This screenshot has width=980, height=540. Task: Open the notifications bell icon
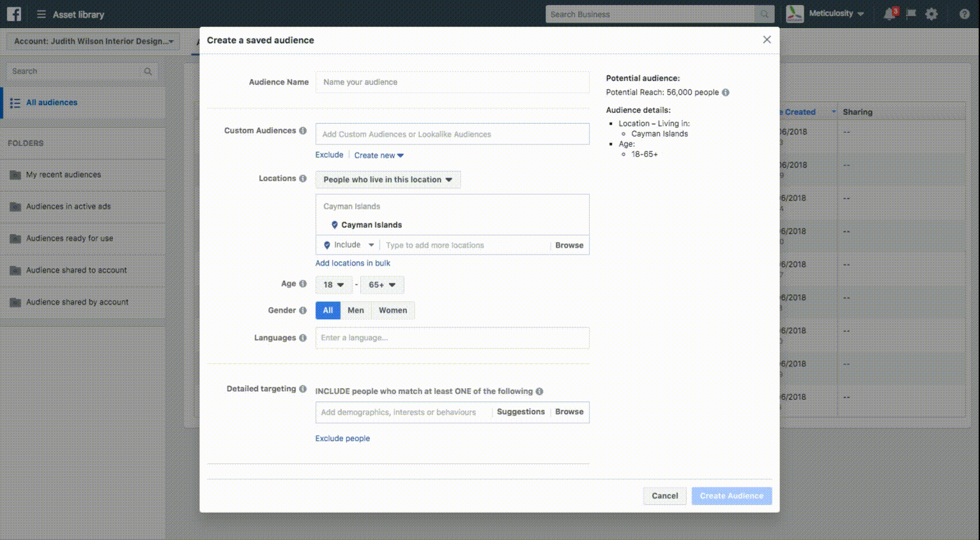coord(889,14)
